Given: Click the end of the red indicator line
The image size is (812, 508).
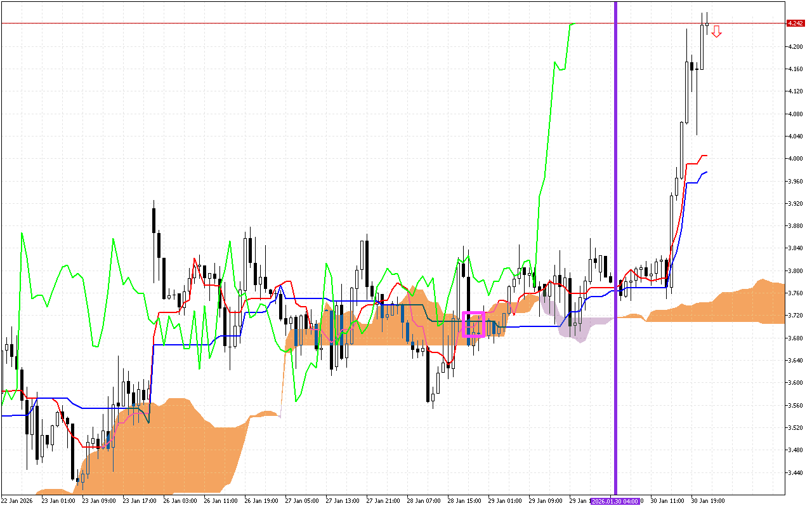Looking at the screenshot, I should (706, 155).
